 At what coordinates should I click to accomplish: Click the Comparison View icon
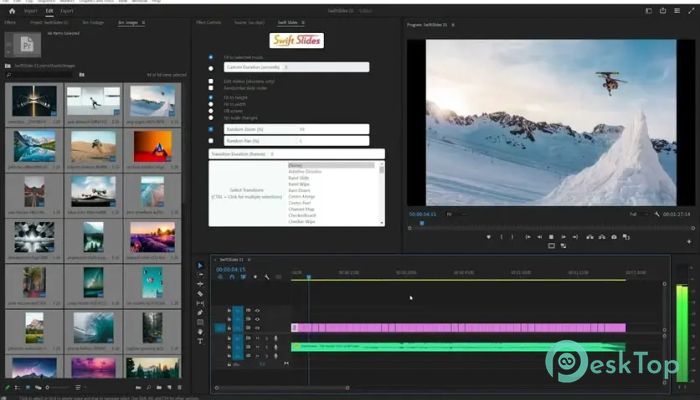626,237
